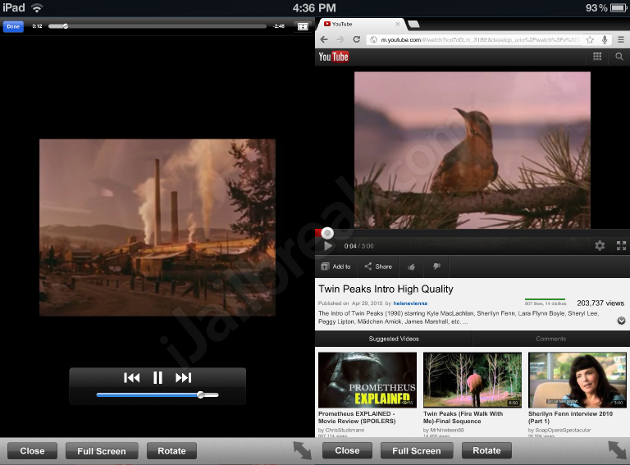Close the right browser pane
This screenshot has height=465, width=630.
point(347,451)
